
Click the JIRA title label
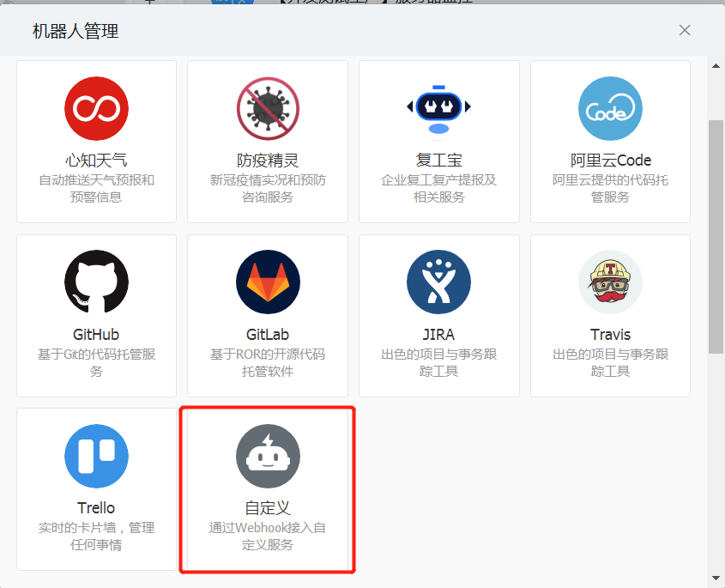pyautogui.click(x=438, y=335)
